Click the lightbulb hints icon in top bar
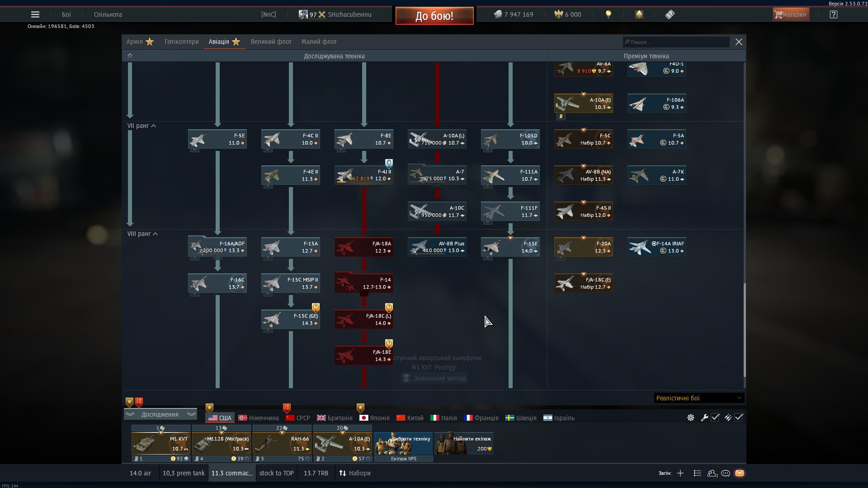 [609, 14]
